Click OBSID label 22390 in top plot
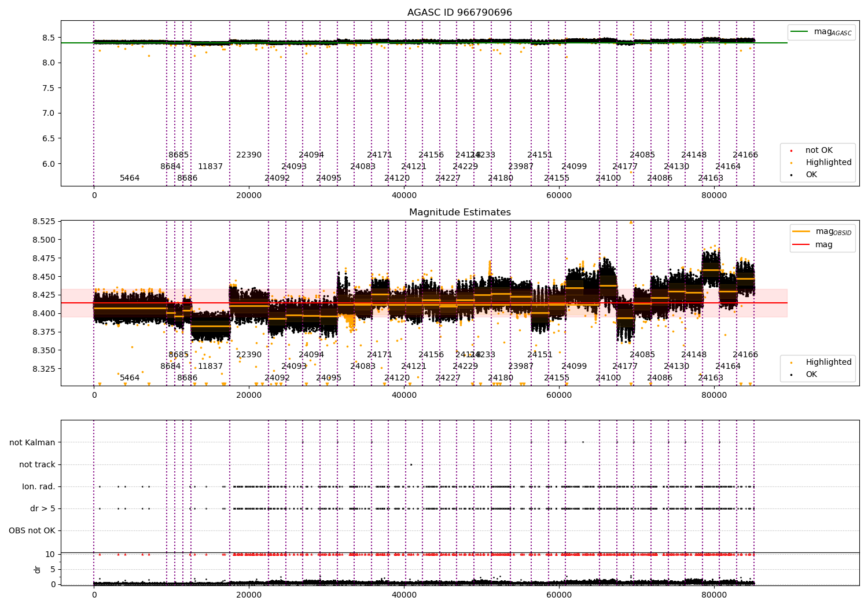 (249, 155)
